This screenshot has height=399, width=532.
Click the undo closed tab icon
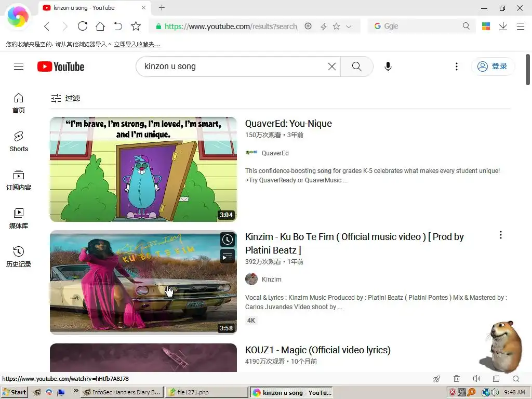click(118, 26)
